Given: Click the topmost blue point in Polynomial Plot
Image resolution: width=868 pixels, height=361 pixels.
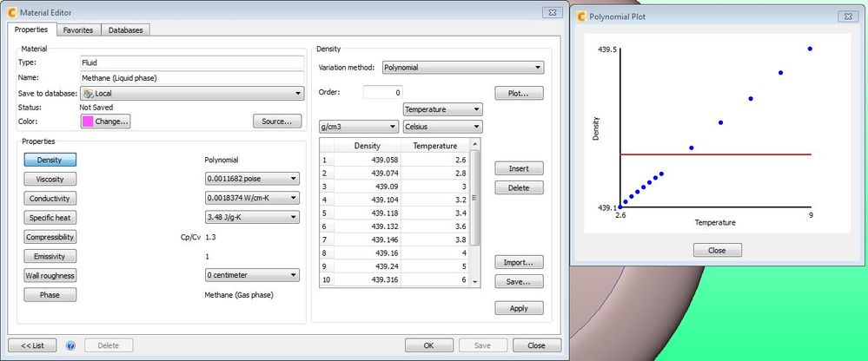Looking at the screenshot, I should coord(810,49).
